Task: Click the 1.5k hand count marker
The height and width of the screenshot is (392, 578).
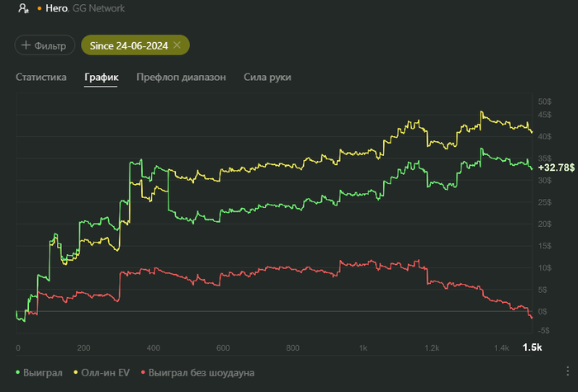Action: (533, 347)
